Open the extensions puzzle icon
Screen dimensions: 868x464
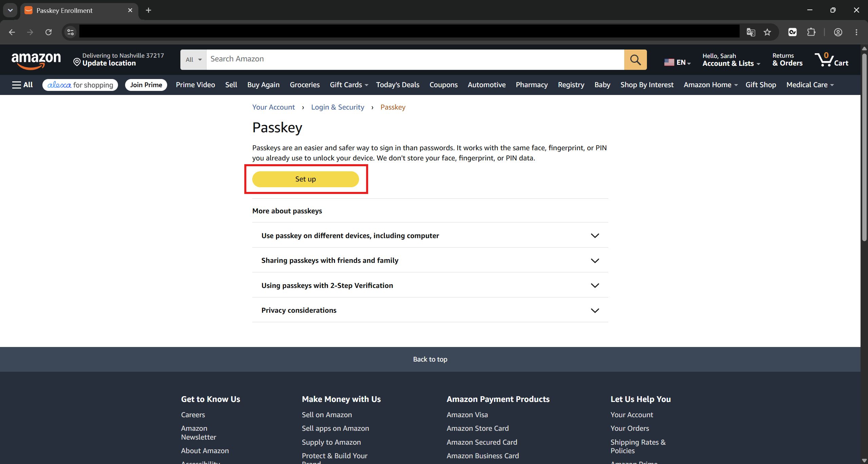pos(811,32)
